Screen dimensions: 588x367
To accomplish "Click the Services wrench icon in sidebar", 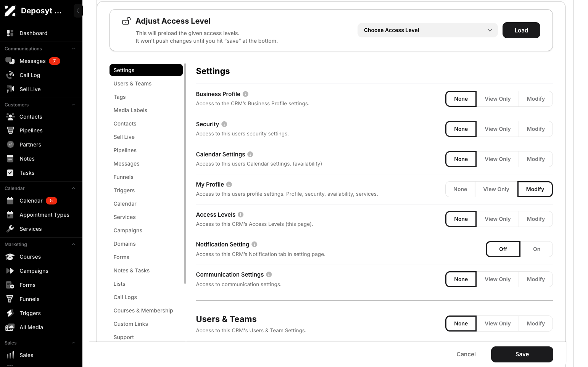I will point(10,229).
